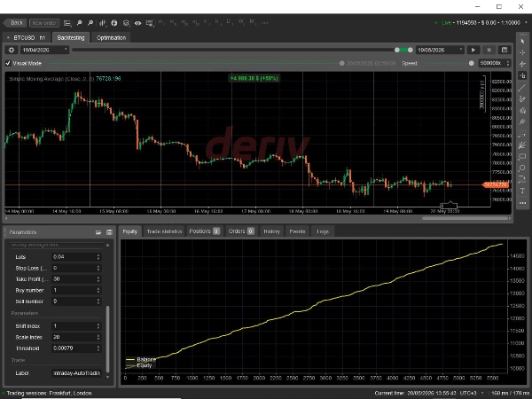
Task: Adjust the 500000x speed stepper
Action: (508, 63)
